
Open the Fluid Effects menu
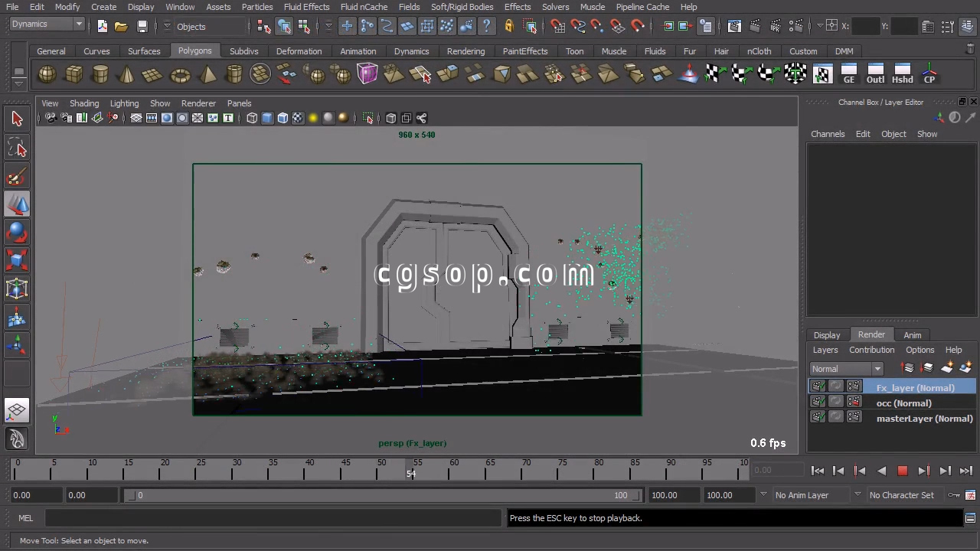[x=306, y=7]
